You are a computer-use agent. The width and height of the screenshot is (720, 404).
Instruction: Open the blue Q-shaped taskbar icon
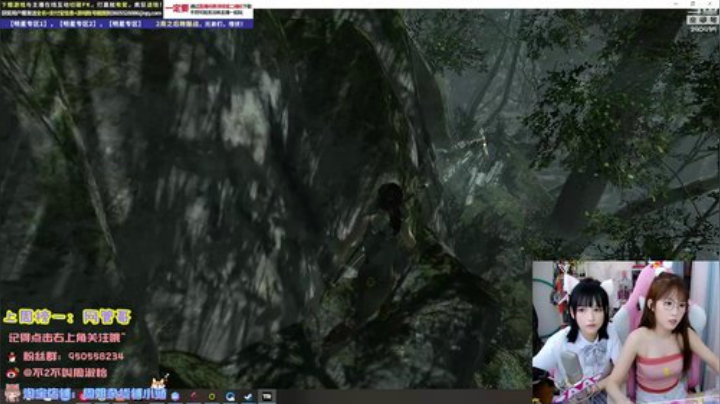coord(230,396)
